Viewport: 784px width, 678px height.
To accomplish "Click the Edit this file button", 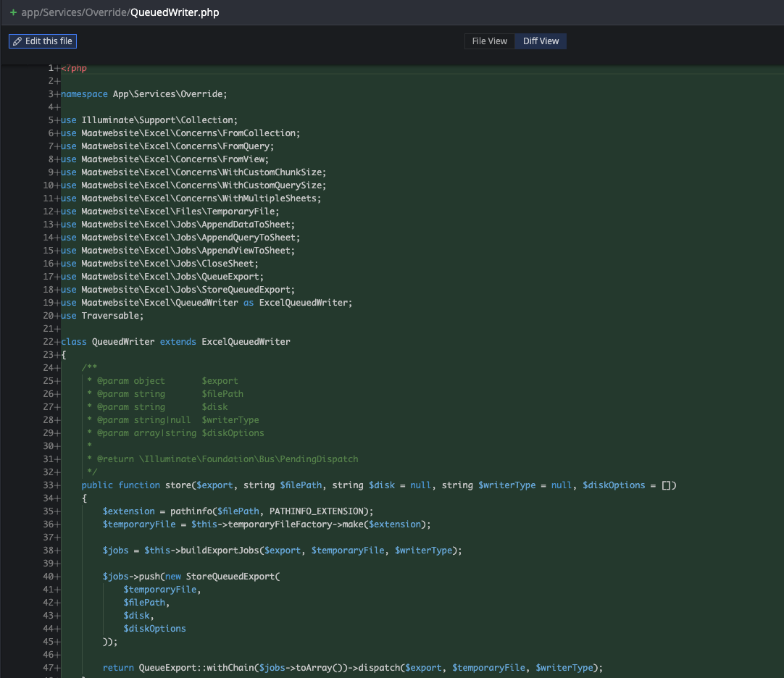I will (42, 41).
